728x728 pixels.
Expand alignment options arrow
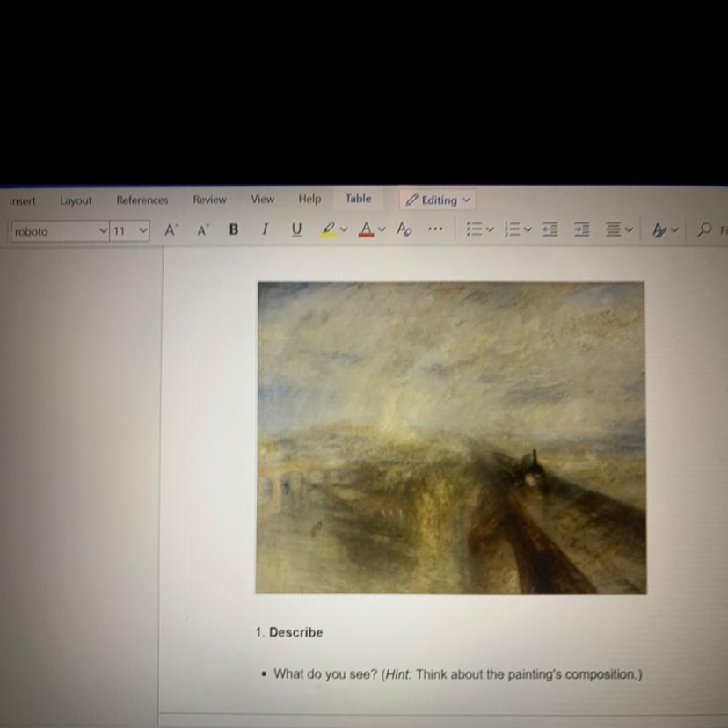coord(630,229)
